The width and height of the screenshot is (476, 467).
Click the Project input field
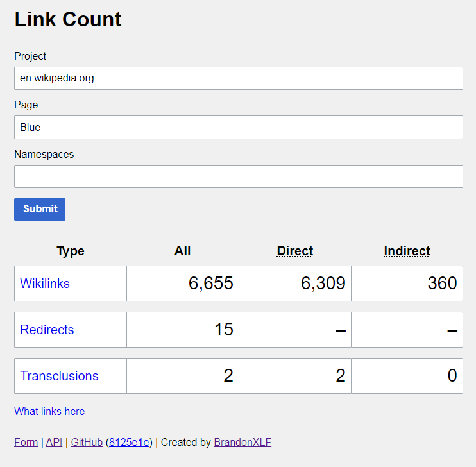[238, 78]
